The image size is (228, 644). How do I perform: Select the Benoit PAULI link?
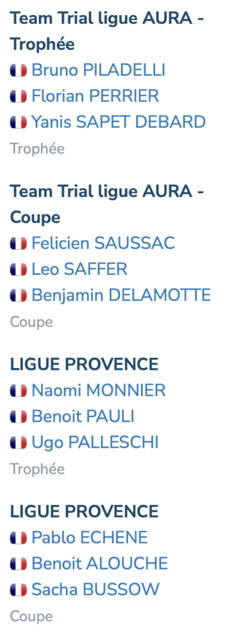[x=83, y=416]
